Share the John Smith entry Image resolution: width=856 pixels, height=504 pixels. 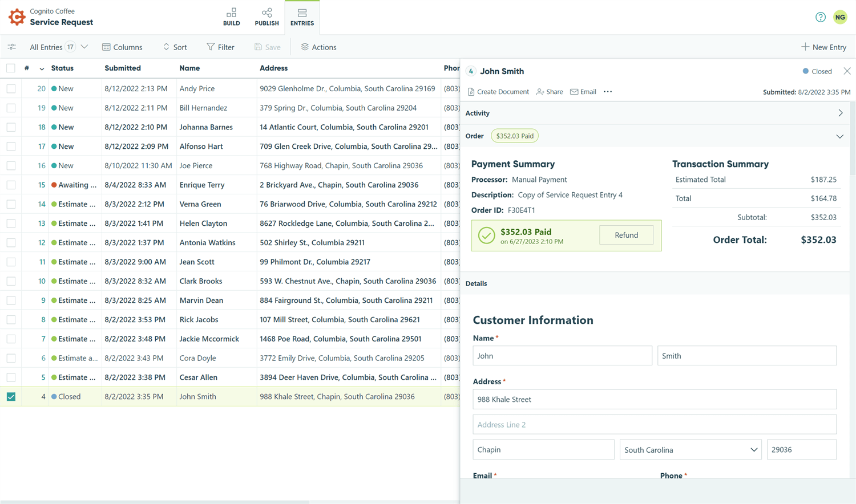tap(549, 92)
